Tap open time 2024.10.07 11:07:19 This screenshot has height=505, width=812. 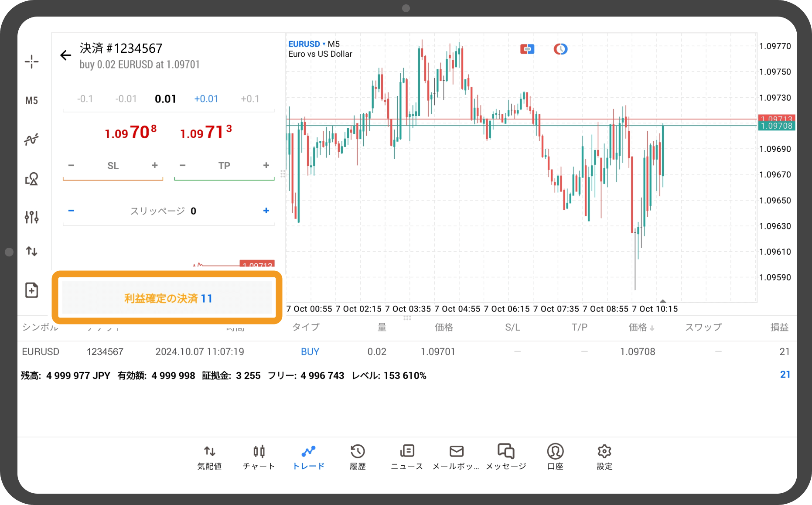200,351
